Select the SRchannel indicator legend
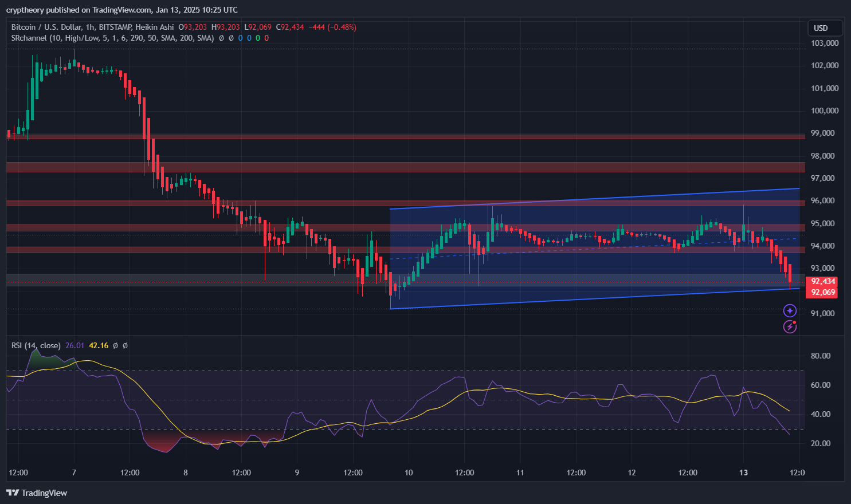851x504 pixels. click(x=112, y=38)
